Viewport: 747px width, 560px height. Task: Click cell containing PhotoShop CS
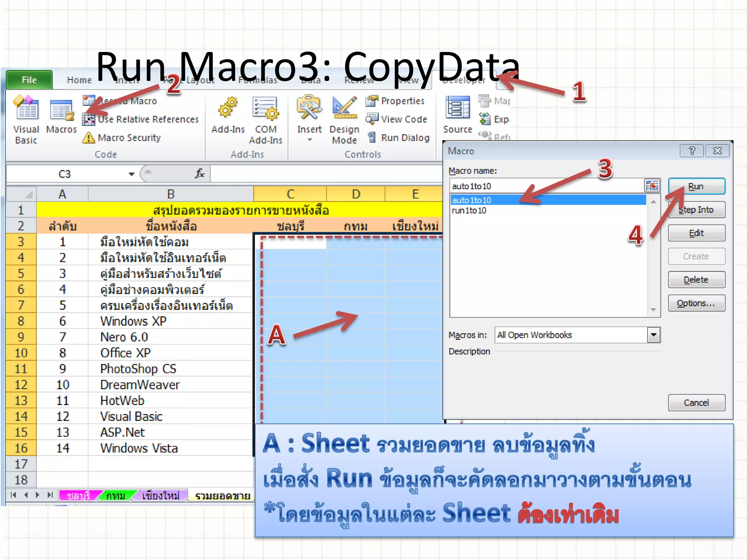coord(170,369)
